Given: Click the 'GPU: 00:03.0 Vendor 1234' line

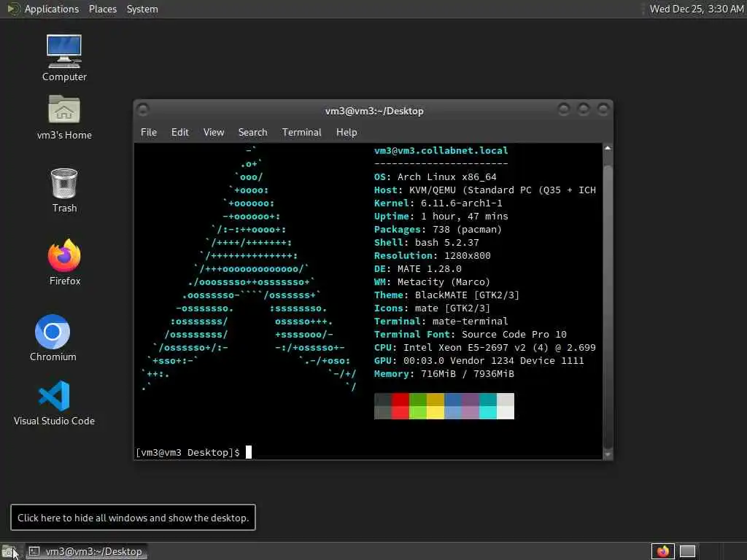Looking at the screenshot, I should [479, 360].
